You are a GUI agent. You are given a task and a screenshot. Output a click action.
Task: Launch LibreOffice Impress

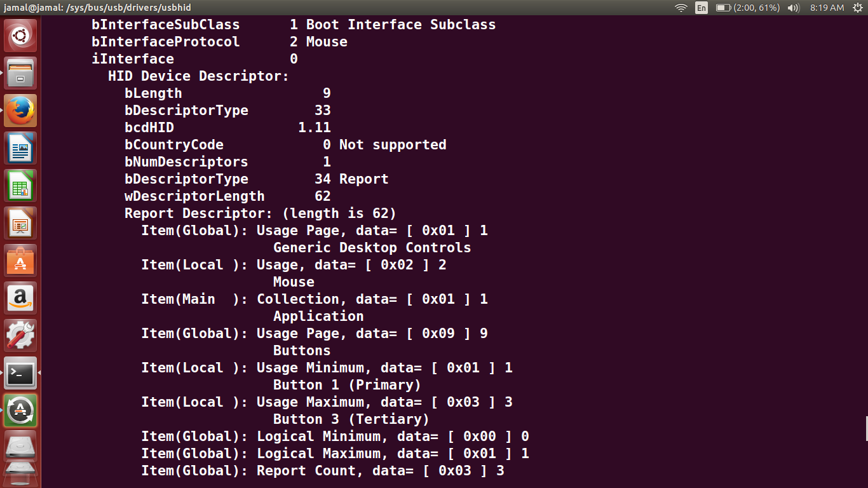(20, 223)
